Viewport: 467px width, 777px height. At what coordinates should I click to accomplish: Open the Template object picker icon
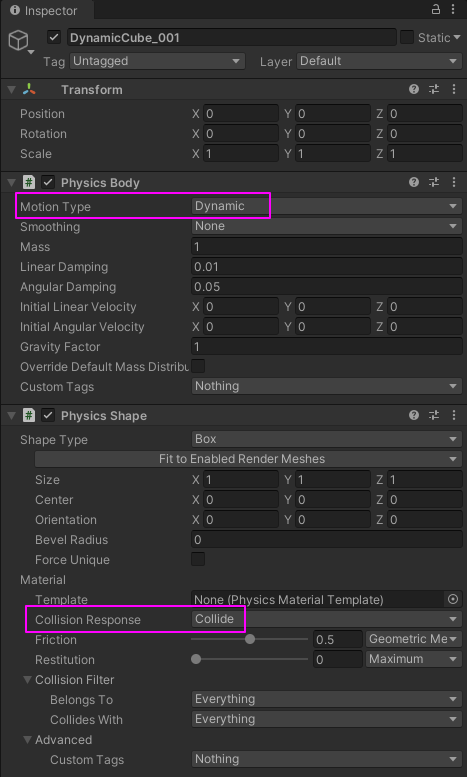[x=453, y=599]
